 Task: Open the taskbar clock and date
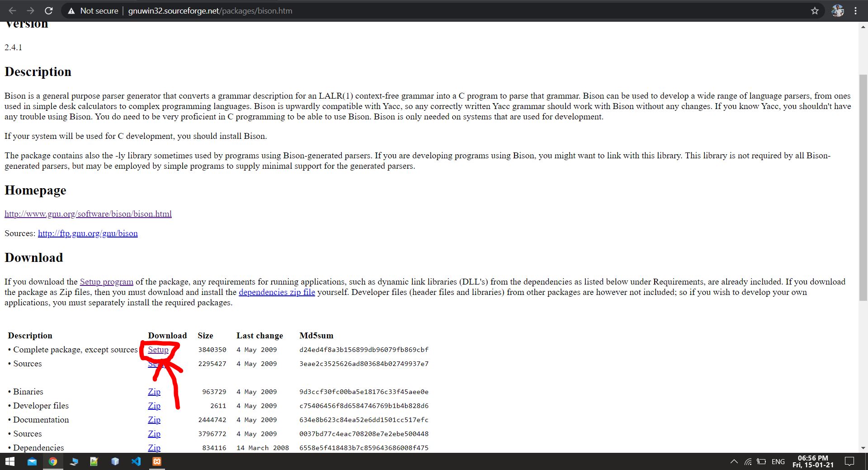click(x=813, y=461)
